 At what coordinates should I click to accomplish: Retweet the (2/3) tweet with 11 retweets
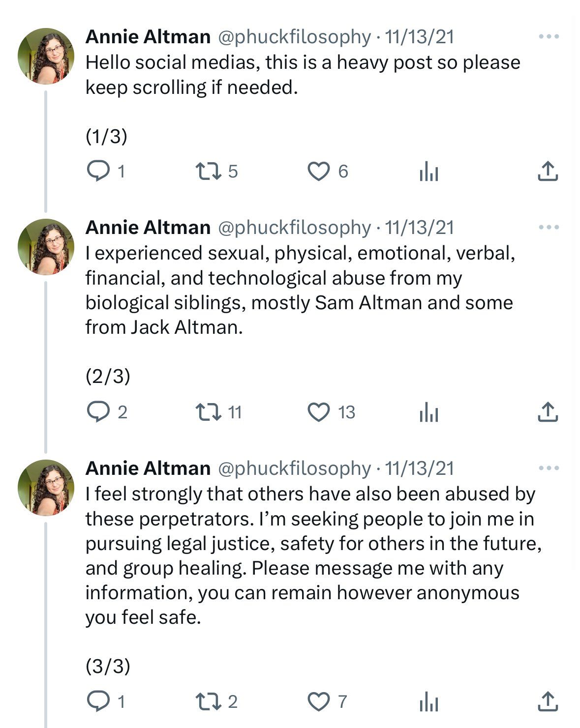(x=208, y=412)
